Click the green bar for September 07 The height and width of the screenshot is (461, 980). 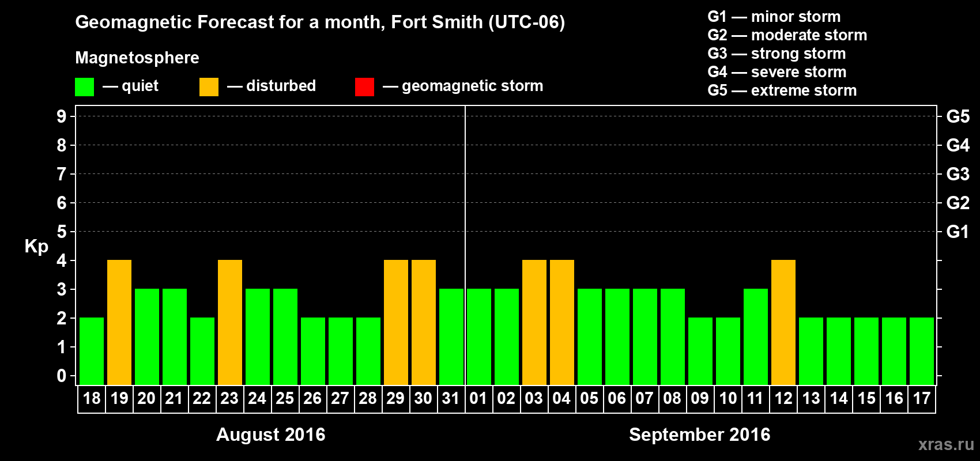point(645,337)
